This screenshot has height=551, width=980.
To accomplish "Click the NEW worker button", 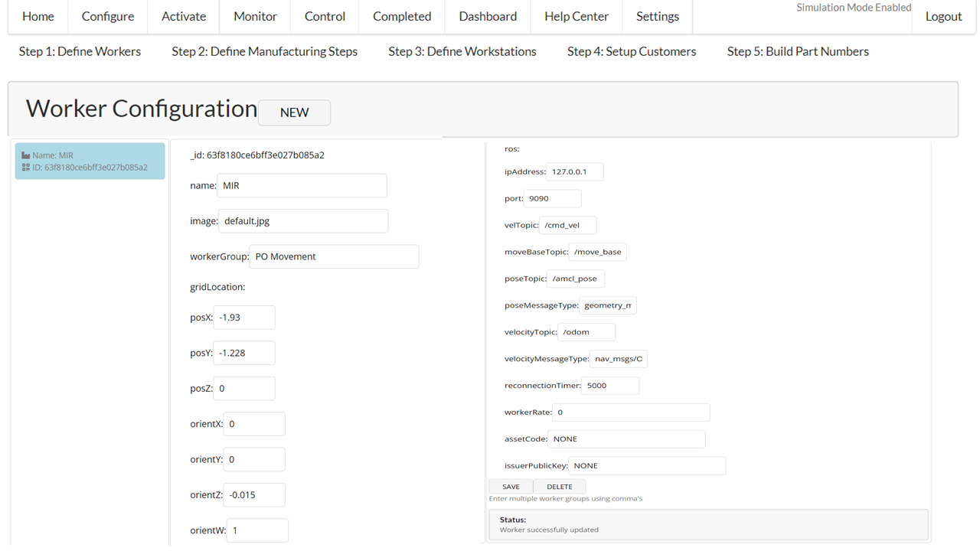I will tap(294, 112).
